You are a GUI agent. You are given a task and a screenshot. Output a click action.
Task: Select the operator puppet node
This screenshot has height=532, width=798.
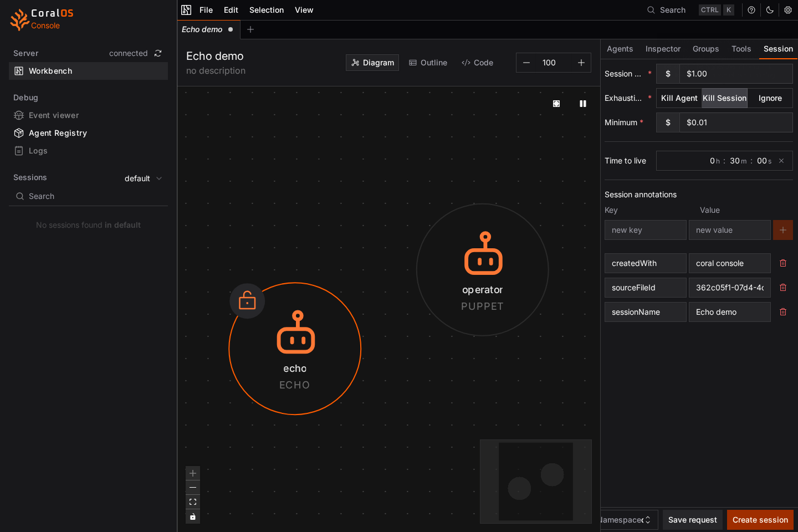[483, 270]
